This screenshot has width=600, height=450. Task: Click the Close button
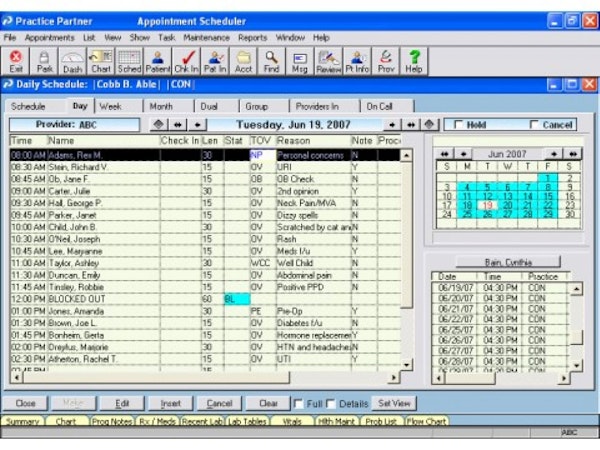25,403
